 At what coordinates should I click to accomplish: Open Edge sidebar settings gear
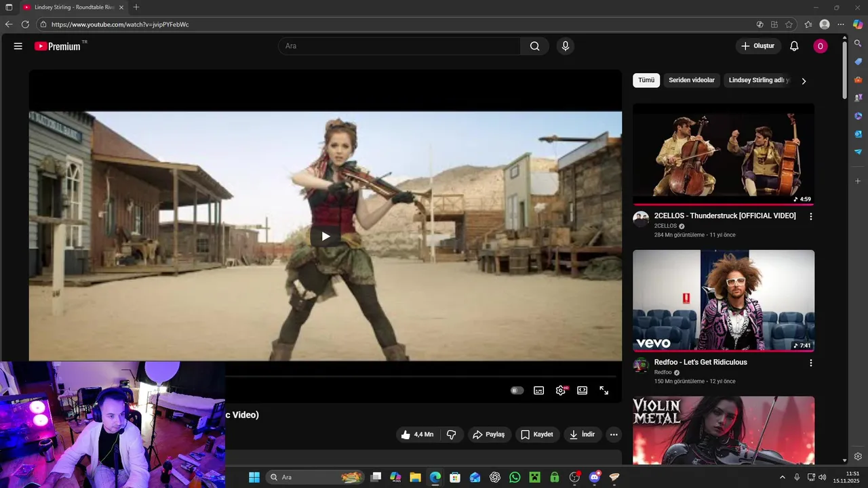[x=858, y=456]
